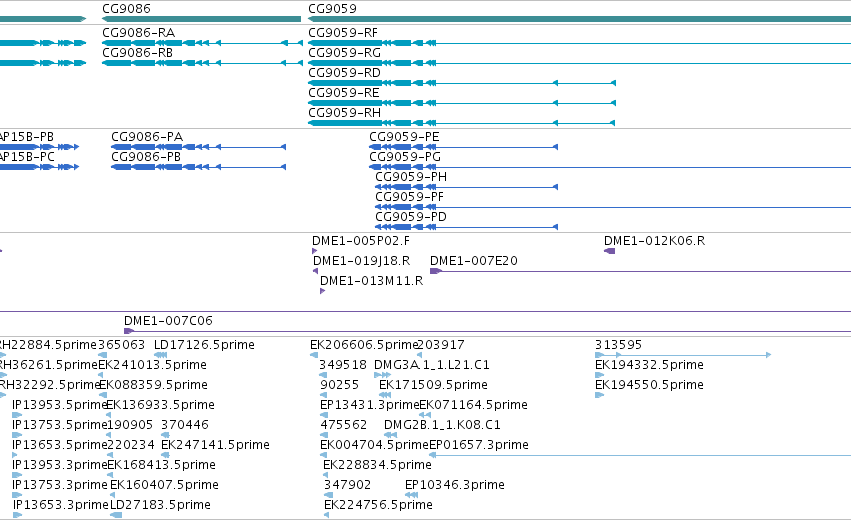This screenshot has width=851, height=520.
Task: Open the DME1-007C06 clone label
Action: pyautogui.click(x=168, y=321)
